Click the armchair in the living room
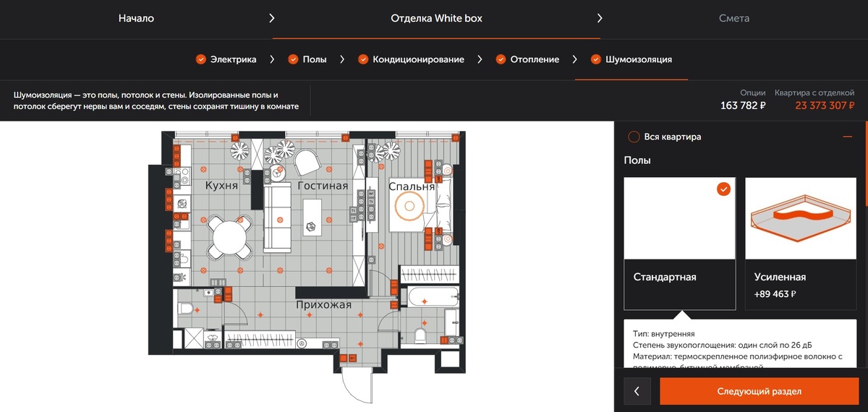The height and width of the screenshot is (412, 868). click(306, 162)
